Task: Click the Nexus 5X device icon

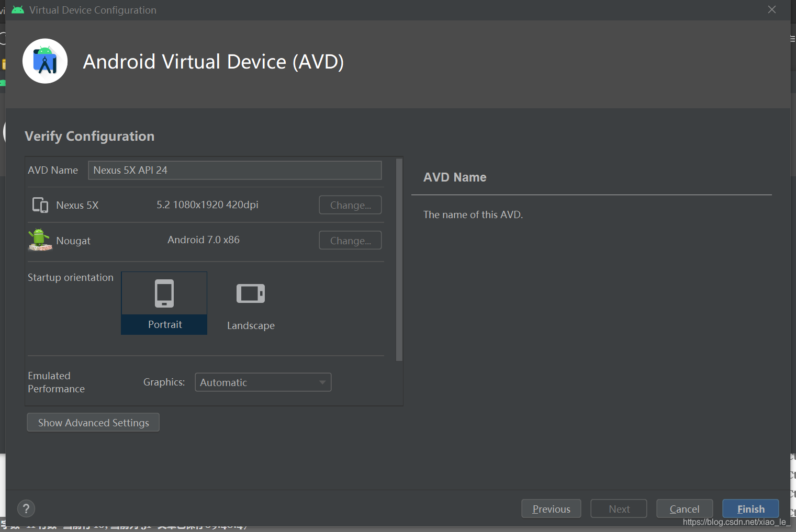Action: click(x=40, y=205)
